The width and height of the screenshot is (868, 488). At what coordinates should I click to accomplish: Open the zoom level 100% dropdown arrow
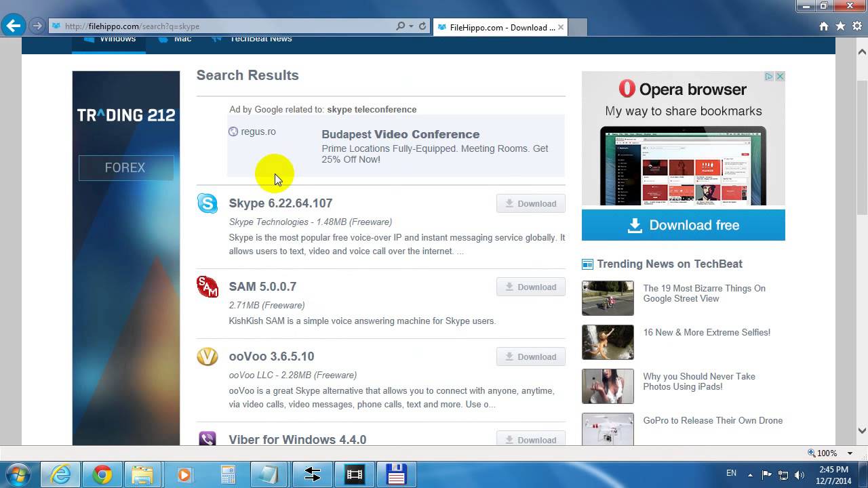pyautogui.click(x=850, y=453)
